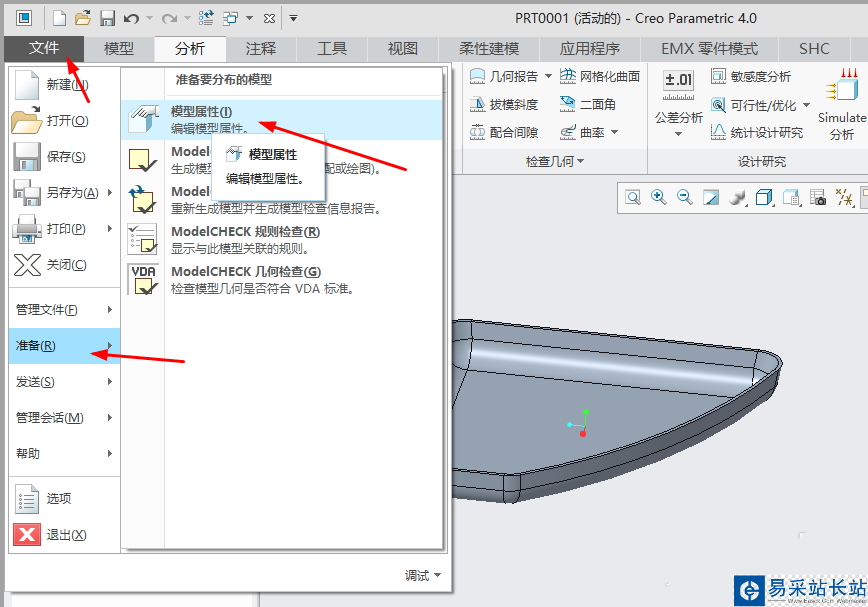
Task: Click 配合间隙 clearance tool
Action: tap(504, 132)
